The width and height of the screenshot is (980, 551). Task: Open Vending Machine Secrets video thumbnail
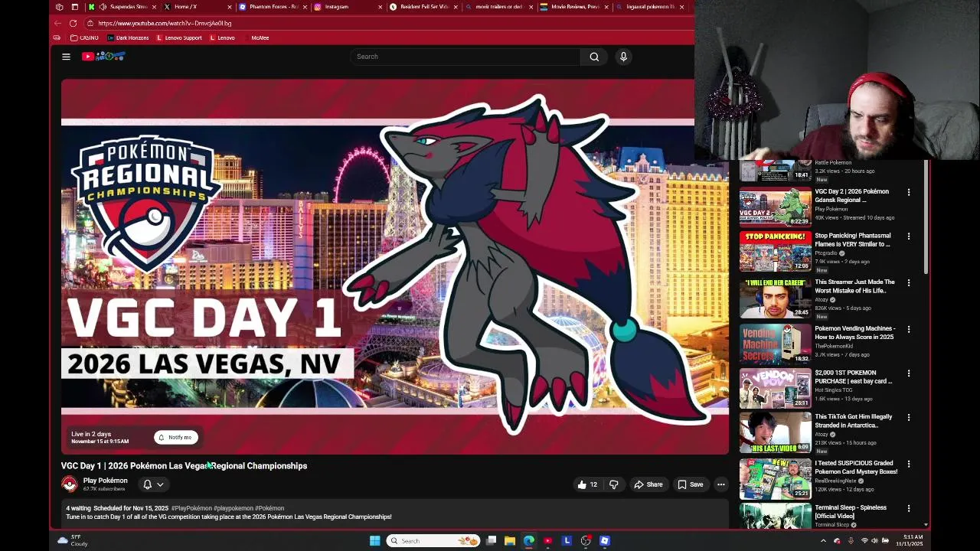[775, 344]
